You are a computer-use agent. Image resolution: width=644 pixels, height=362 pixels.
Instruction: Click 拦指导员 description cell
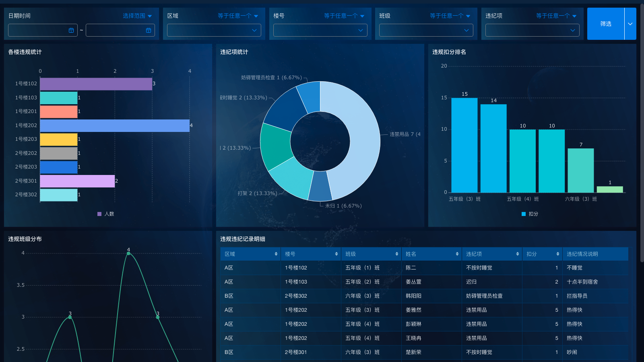(x=577, y=296)
